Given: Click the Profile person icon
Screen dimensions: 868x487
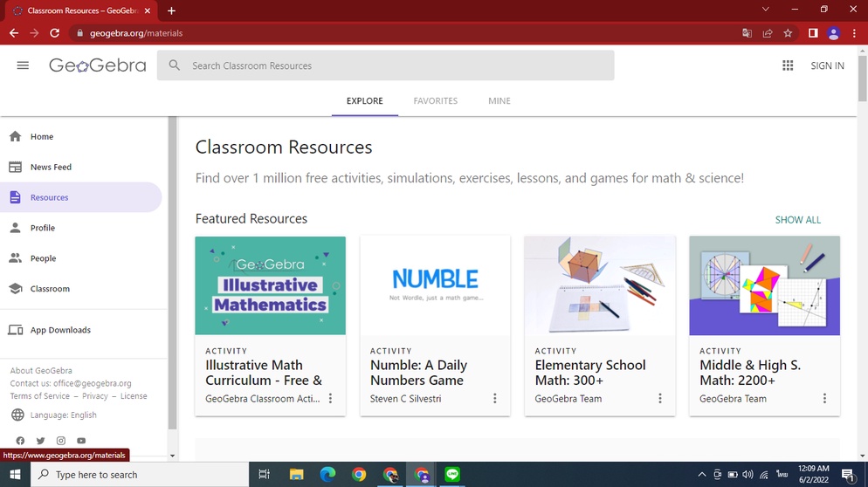Looking at the screenshot, I should [16, 228].
